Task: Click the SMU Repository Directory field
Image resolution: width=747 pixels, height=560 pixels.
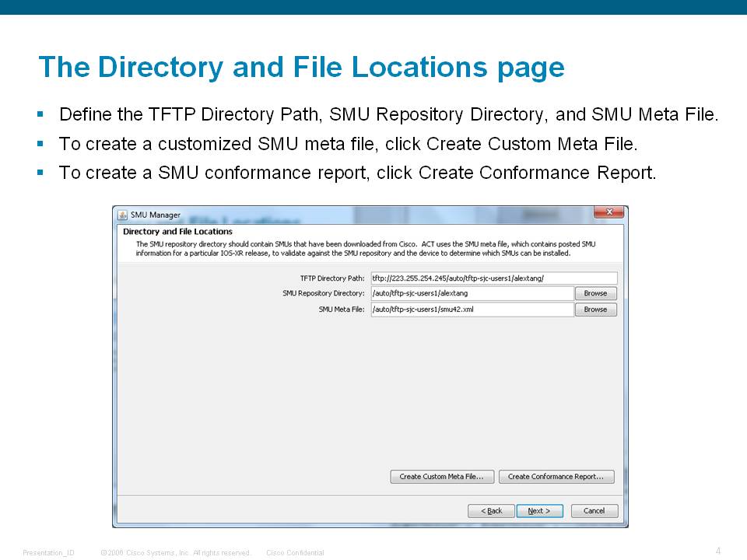Action: click(x=472, y=293)
